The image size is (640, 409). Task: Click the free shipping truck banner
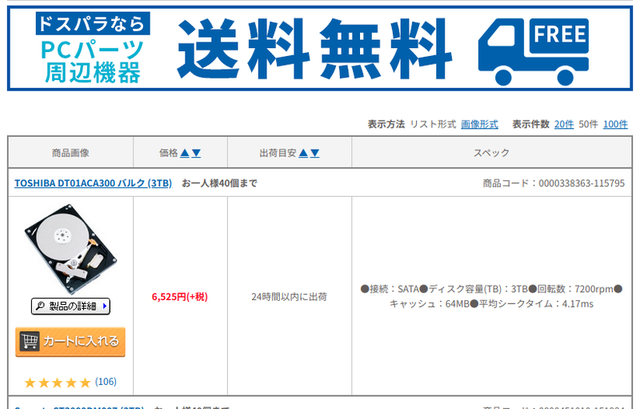[x=320, y=48]
